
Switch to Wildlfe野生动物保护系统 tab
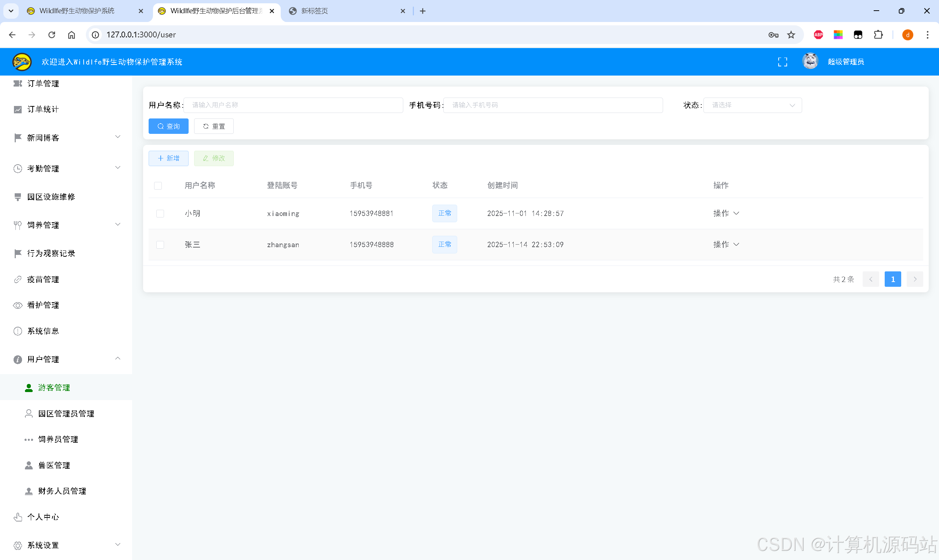(85, 11)
